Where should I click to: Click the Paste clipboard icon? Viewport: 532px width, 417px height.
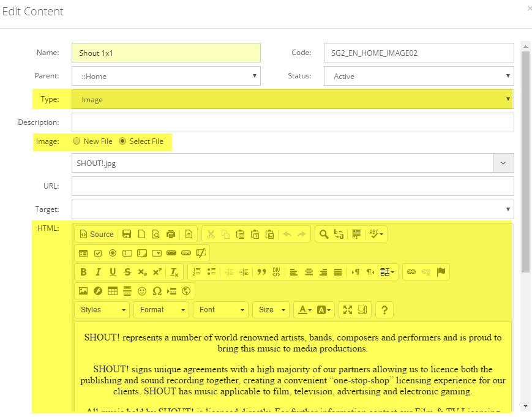tap(240, 234)
